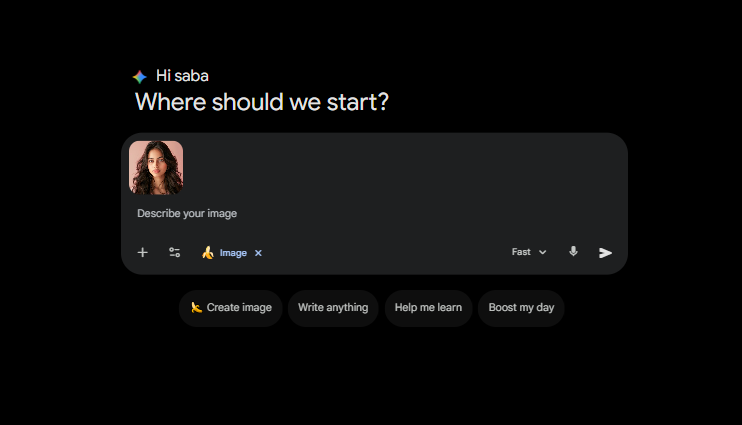The height and width of the screenshot is (425, 742).
Task: Expand the chevron next to Fast
Action: 543,253
